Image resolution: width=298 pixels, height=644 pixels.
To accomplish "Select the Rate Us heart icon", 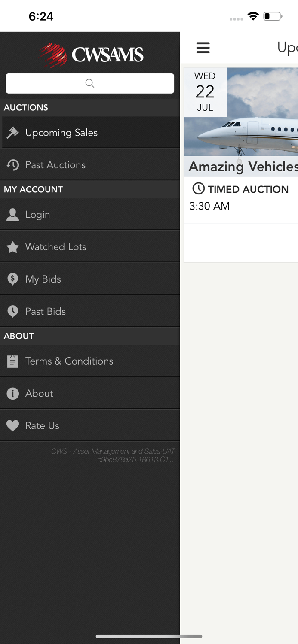I will coord(13,425).
